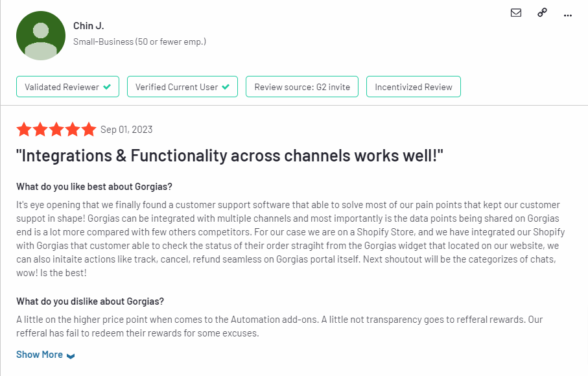Select the Verified Current User badge
The width and height of the screenshot is (588, 376).
click(x=182, y=87)
